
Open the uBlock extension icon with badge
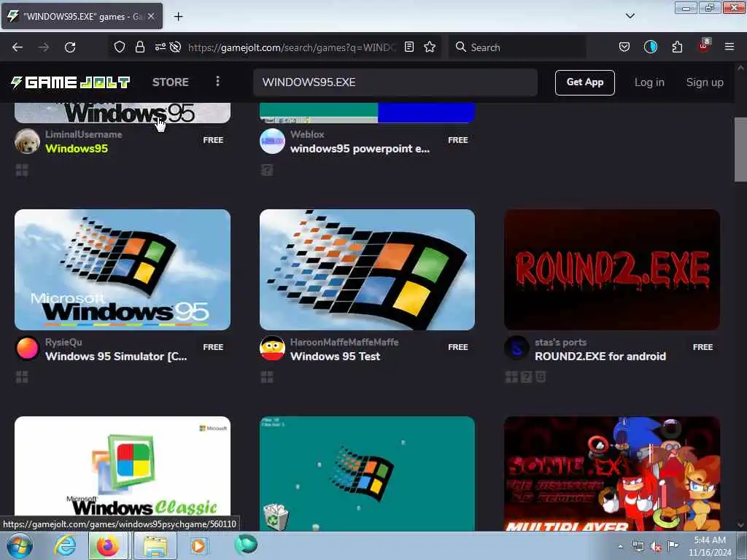pos(704,46)
